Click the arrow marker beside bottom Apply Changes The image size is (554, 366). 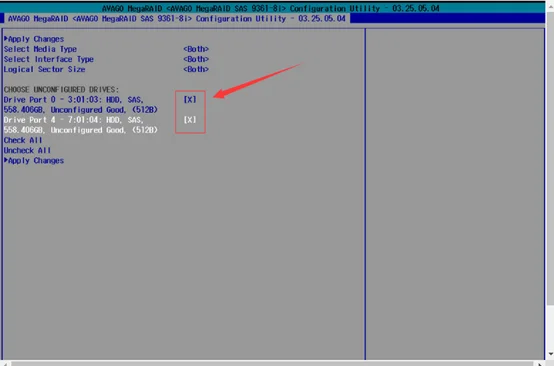tap(6, 160)
